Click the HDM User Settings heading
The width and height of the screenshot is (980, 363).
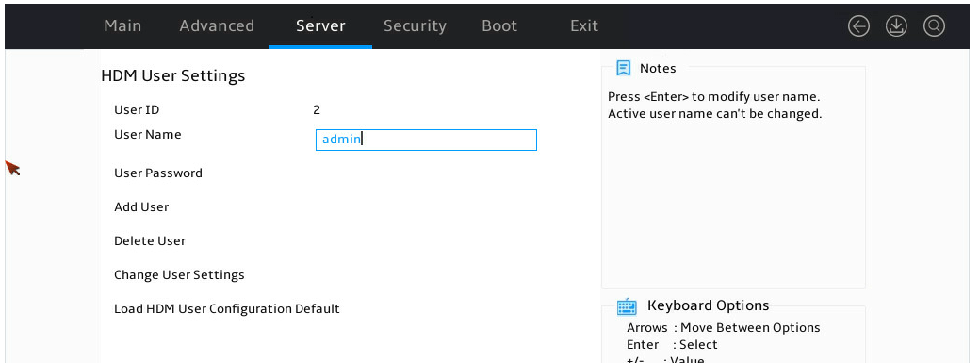tap(173, 75)
